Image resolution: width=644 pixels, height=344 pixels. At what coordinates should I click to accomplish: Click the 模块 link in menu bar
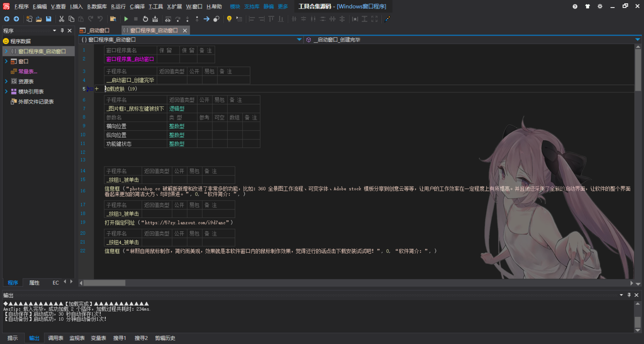pos(235,6)
